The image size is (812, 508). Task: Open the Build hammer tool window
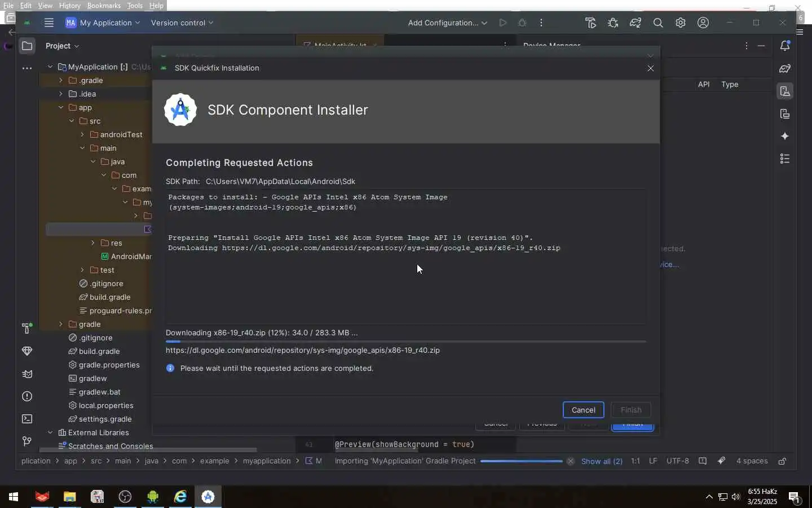pos(27,328)
